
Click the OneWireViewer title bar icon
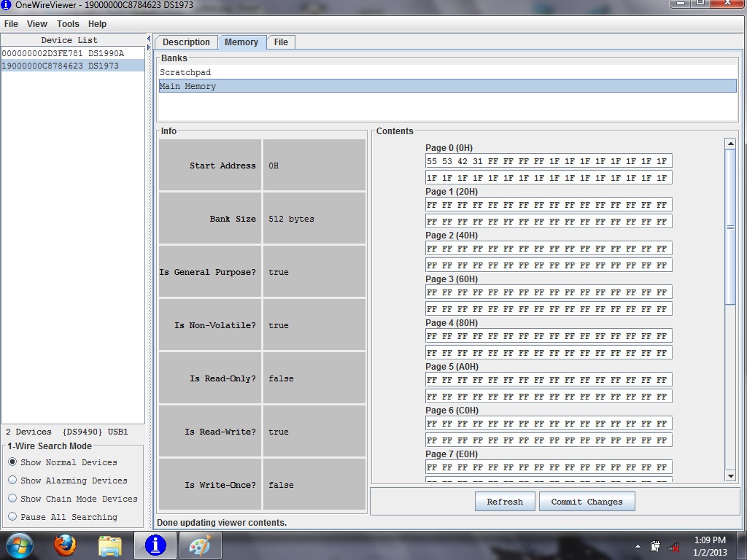6,5
